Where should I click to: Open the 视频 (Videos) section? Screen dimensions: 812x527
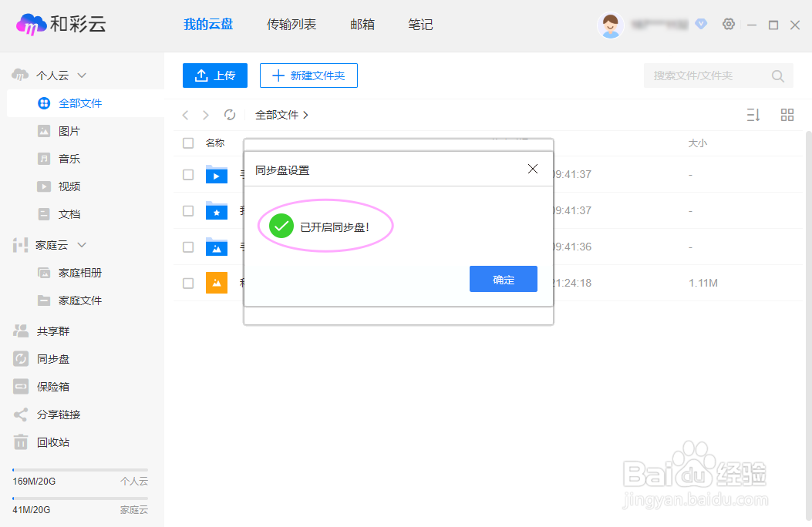click(67, 186)
